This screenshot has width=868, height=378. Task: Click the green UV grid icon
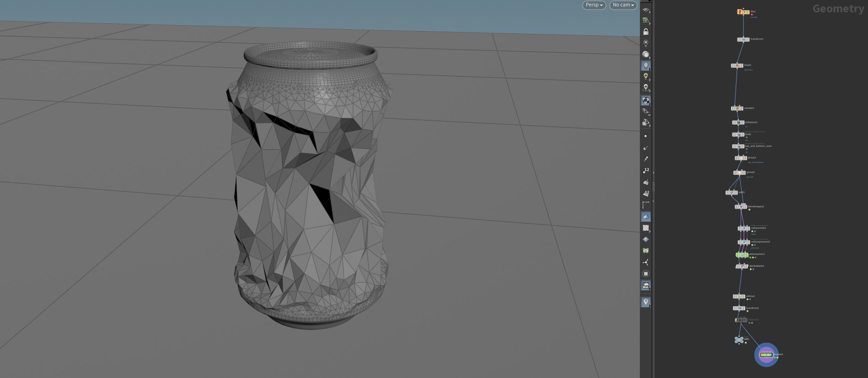646,251
